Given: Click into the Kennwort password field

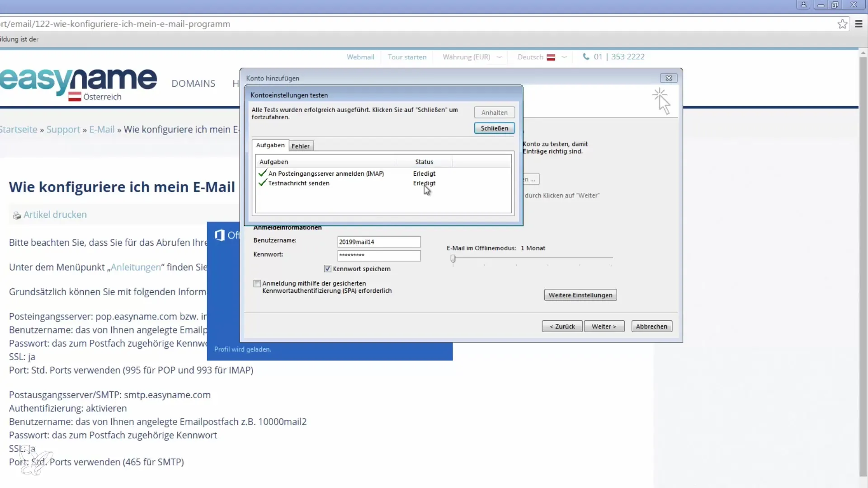Looking at the screenshot, I should pyautogui.click(x=379, y=256).
